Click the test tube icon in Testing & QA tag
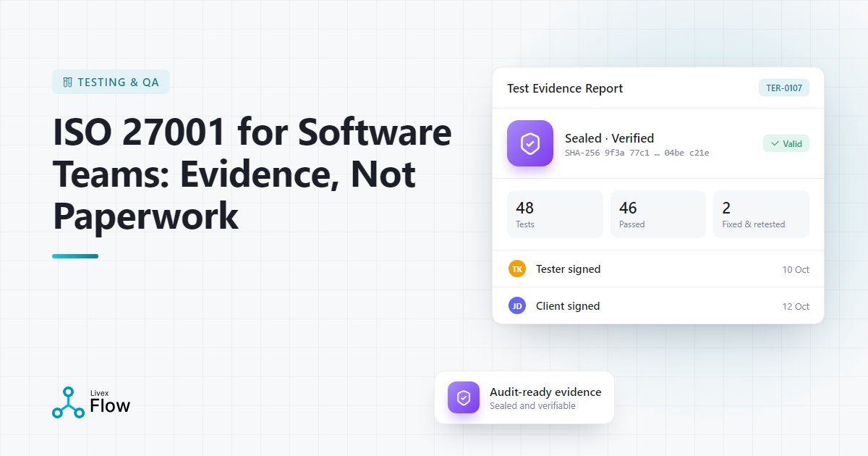 coord(68,83)
